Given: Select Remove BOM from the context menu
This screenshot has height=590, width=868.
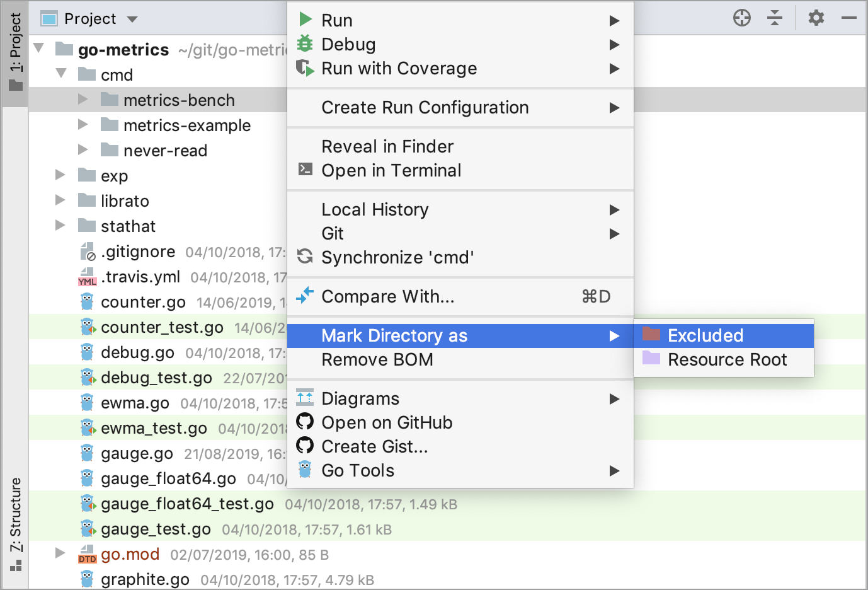Looking at the screenshot, I should point(377,360).
